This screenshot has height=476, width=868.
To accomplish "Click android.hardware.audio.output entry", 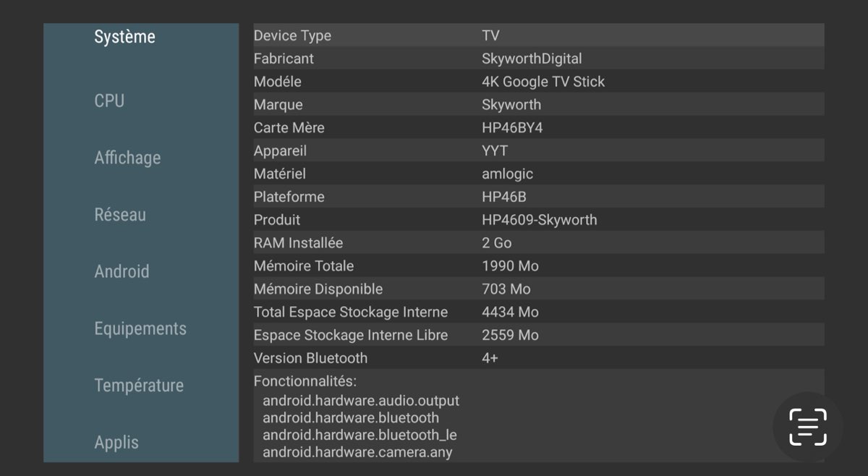I will [361, 401].
